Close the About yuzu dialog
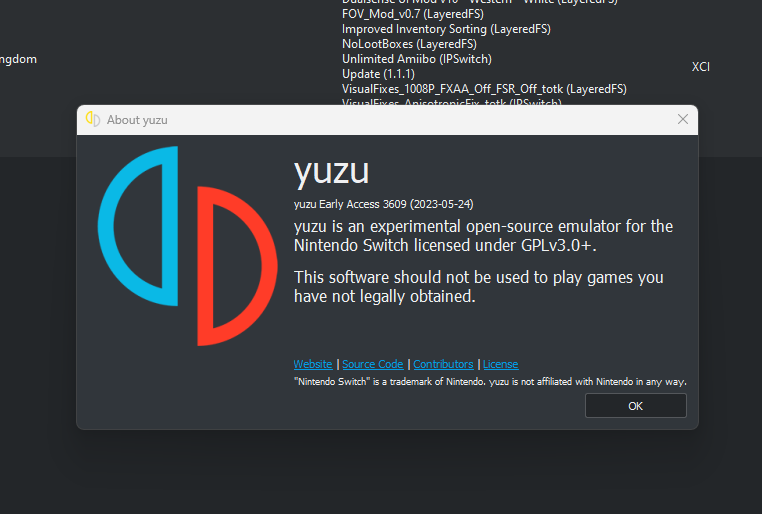The height and width of the screenshot is (514, 762). click(683, 119)
